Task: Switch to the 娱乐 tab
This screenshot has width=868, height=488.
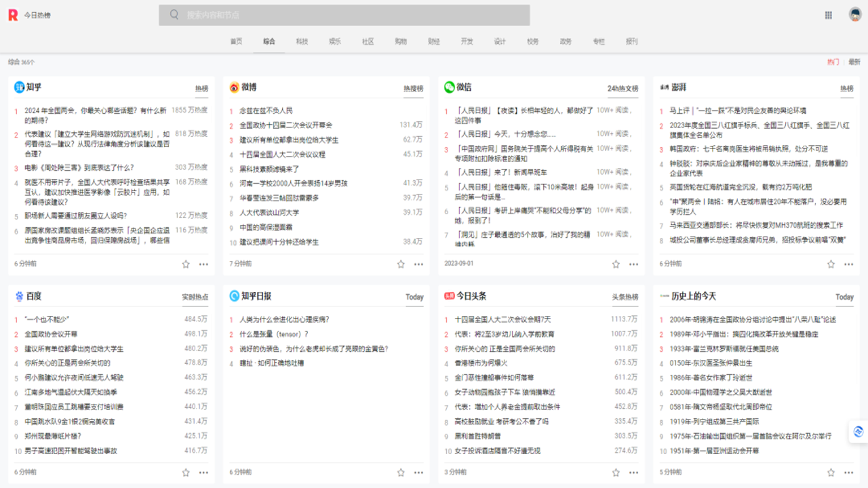Action: point(335,41)
